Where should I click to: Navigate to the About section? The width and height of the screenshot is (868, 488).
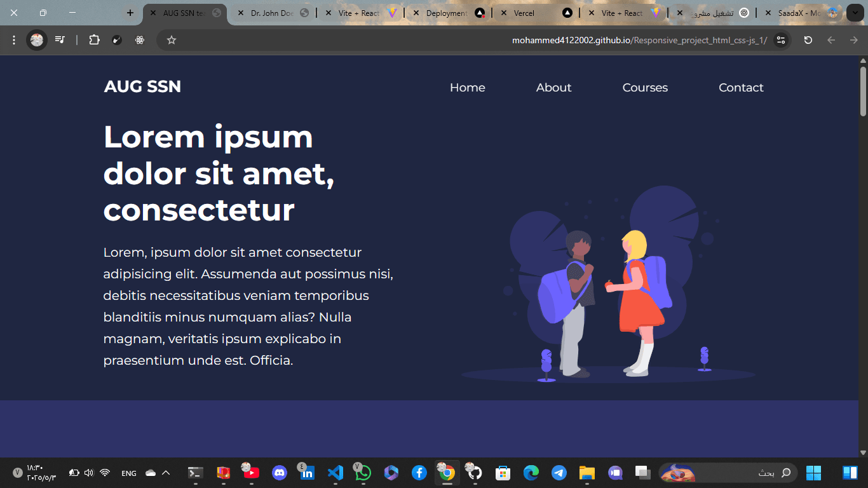553,88
